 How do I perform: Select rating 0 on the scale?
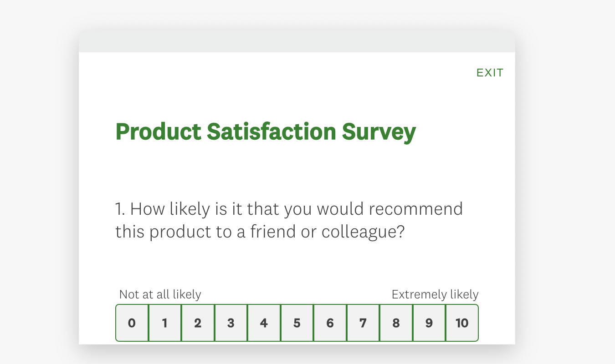tap(132, 323)
